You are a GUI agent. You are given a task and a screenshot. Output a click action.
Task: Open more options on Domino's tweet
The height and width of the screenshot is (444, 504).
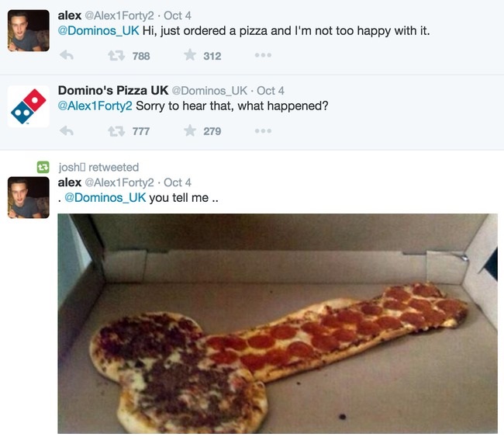point(263,130)
